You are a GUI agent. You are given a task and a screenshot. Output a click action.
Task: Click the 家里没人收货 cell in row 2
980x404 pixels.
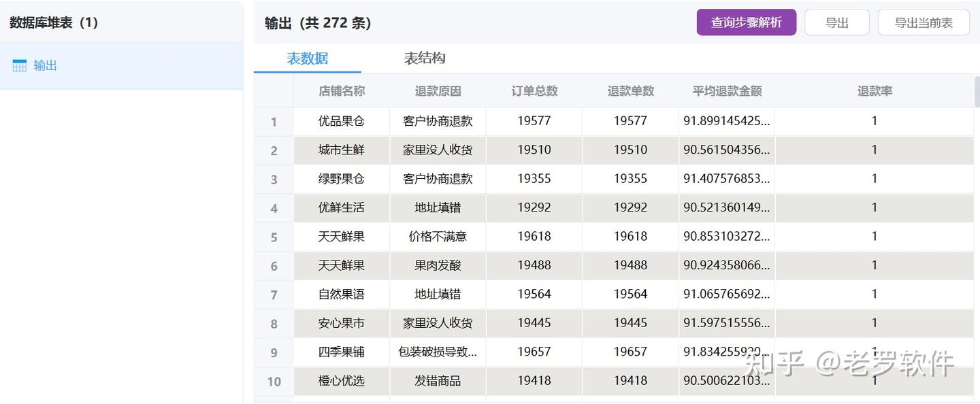(438, 150)
